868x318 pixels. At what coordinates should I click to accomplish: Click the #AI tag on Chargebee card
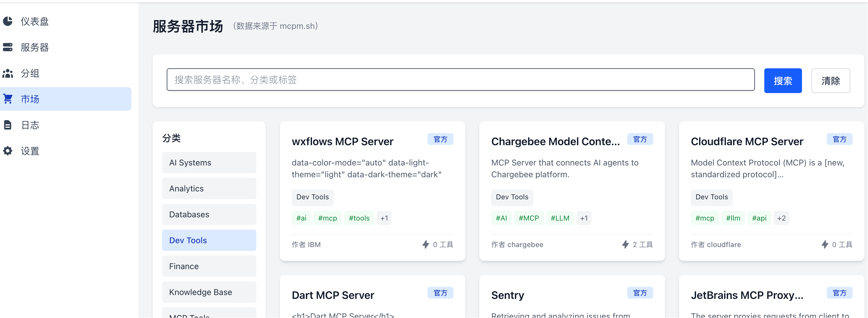[501, 218]
